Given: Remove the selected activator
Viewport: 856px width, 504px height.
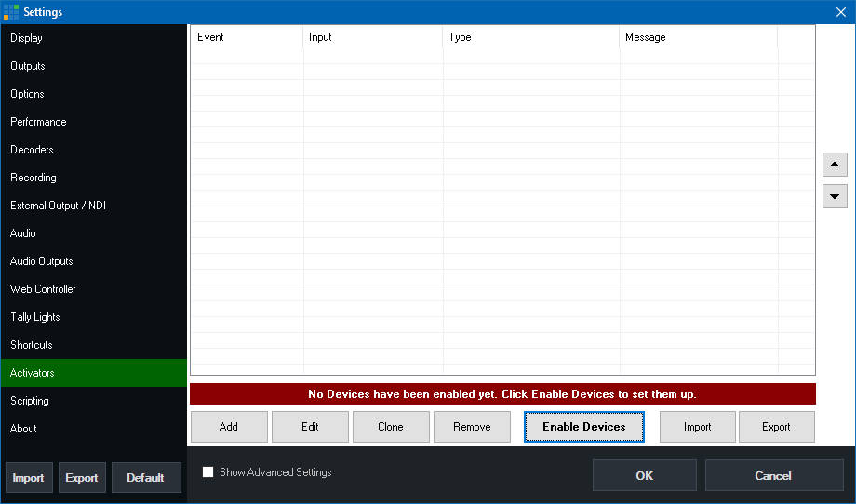Looking at the screenshot, I should pyautogui.click(x=472, y=427).
